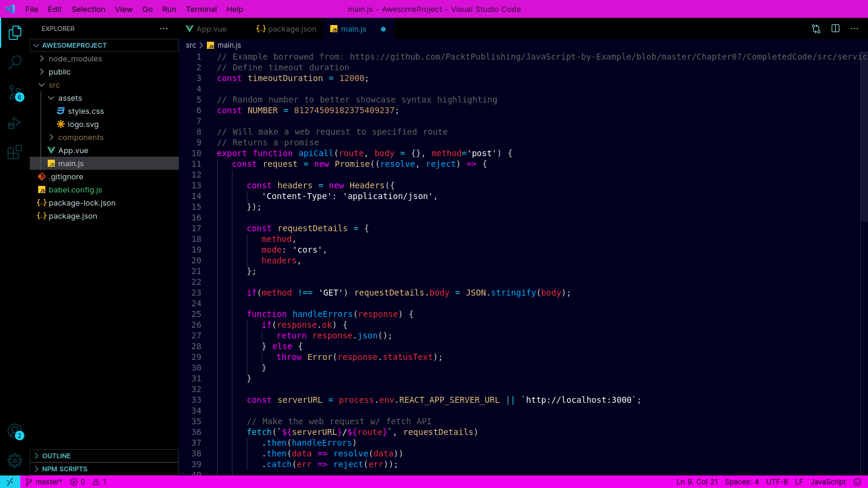
Task: Click 'serverURL' constant on line 33
Action: pos(300,400)
